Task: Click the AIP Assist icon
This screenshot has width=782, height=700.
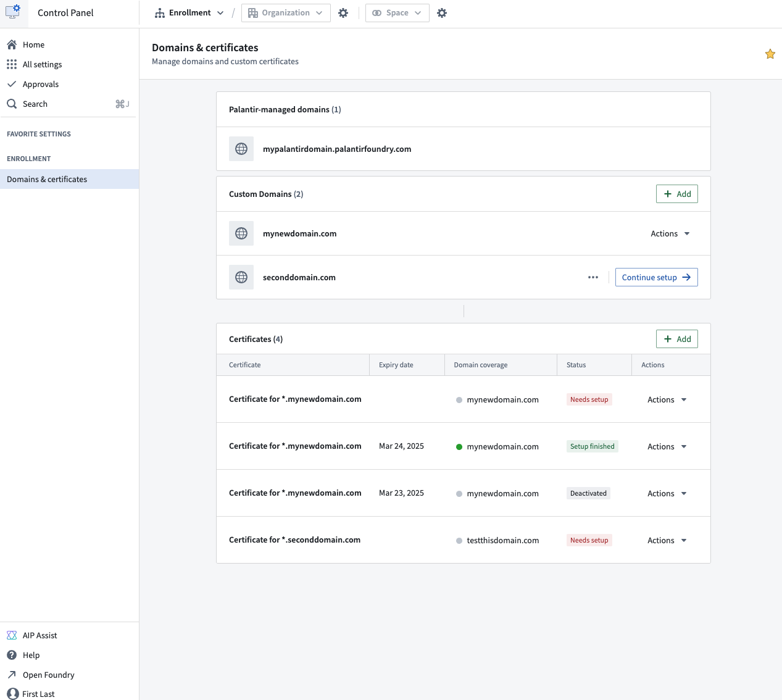Action: [12, 635]
